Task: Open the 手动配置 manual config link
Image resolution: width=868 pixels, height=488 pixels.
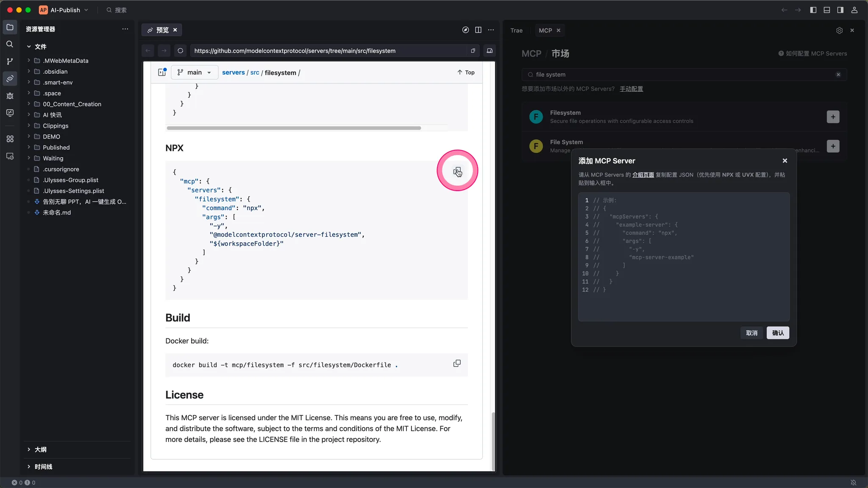Action: [631, 89]
